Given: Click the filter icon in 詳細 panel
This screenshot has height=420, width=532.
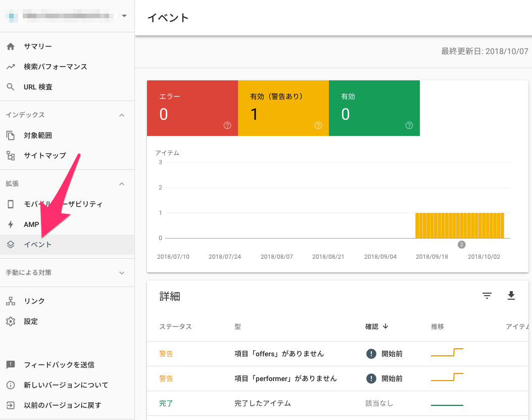Looking at the screenshot, I should coord(487,296).
